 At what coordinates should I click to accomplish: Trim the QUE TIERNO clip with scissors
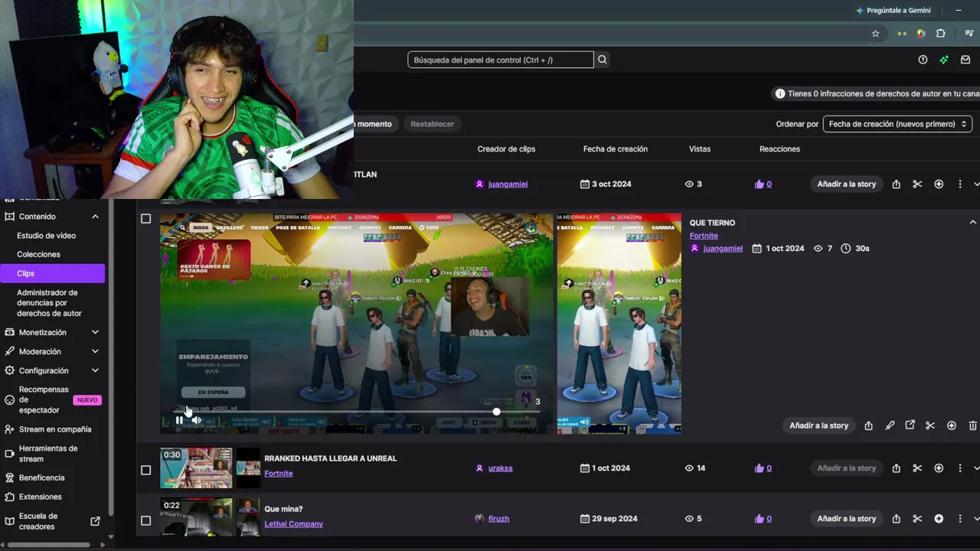click(930, 425)
